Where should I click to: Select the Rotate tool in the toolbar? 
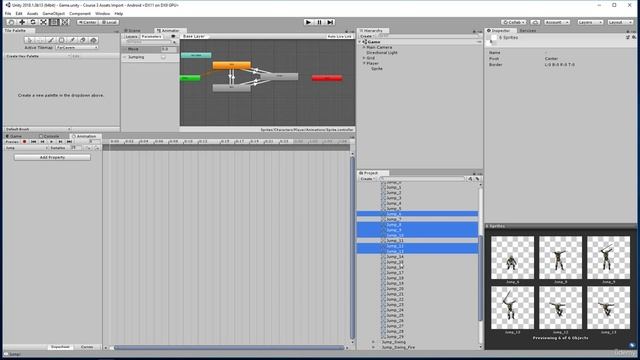pos(33,22)
